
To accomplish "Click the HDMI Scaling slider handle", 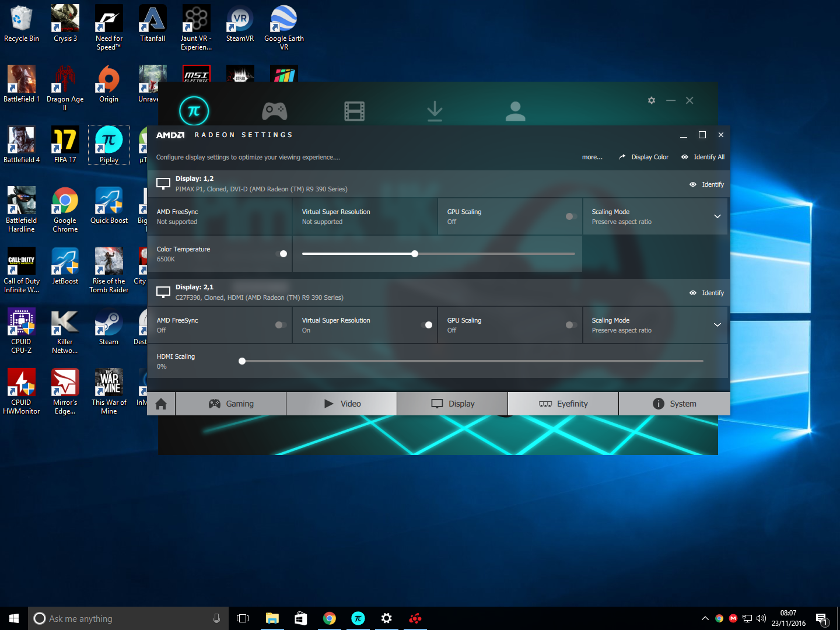I will tap(242, 361).
